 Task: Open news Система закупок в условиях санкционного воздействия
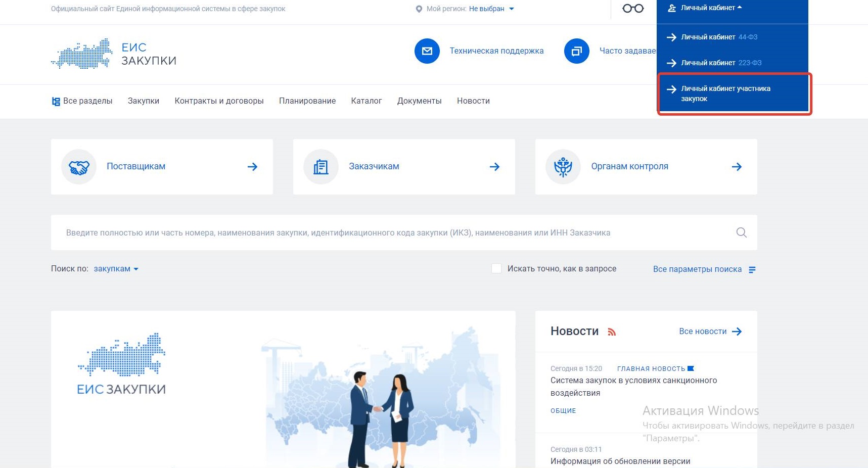pyautogui.click(x=634, y=387)
